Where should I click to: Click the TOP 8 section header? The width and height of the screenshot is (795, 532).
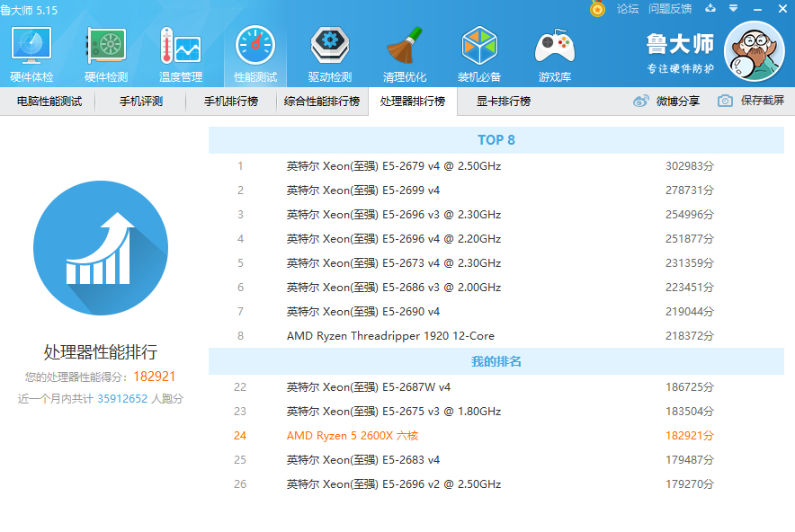[496, 140]
